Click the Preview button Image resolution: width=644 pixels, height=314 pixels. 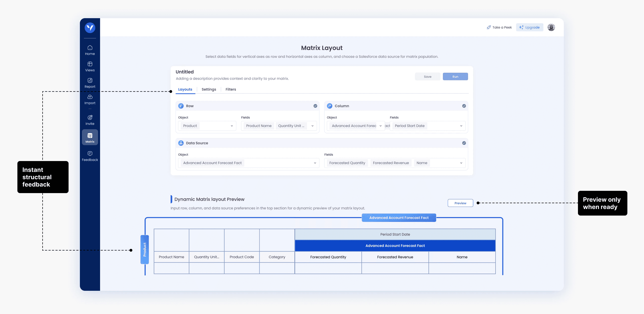460,203
